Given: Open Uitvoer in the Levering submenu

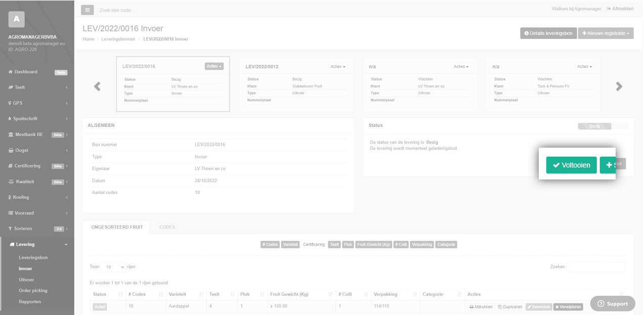Looking at the screenshot, I should click(26, 280).
